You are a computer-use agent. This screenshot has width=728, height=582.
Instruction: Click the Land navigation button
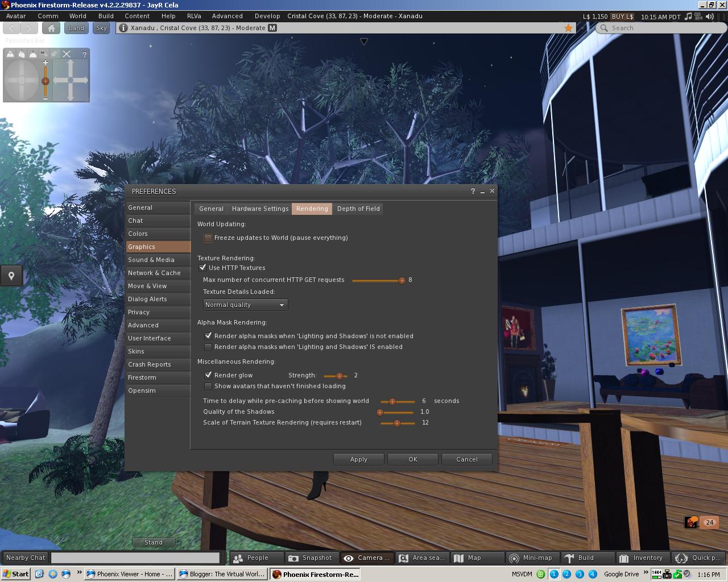pyautogui.click(x=76, y=28)
